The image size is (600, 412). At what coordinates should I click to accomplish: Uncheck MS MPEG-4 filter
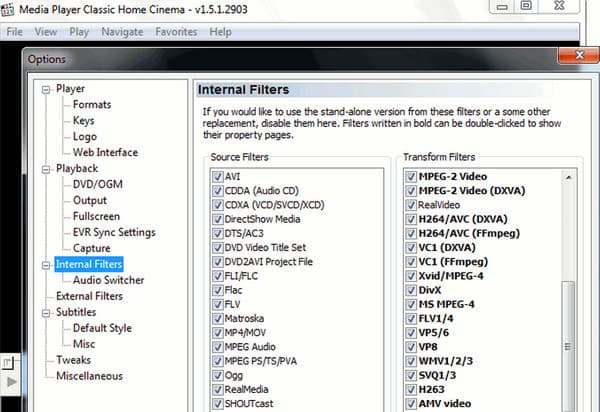(411, 304)
